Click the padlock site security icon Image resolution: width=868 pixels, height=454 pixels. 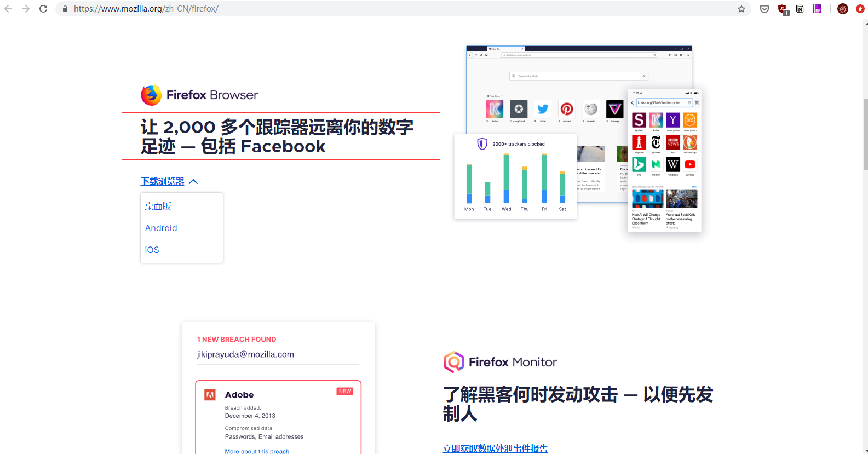click(65, 9)
